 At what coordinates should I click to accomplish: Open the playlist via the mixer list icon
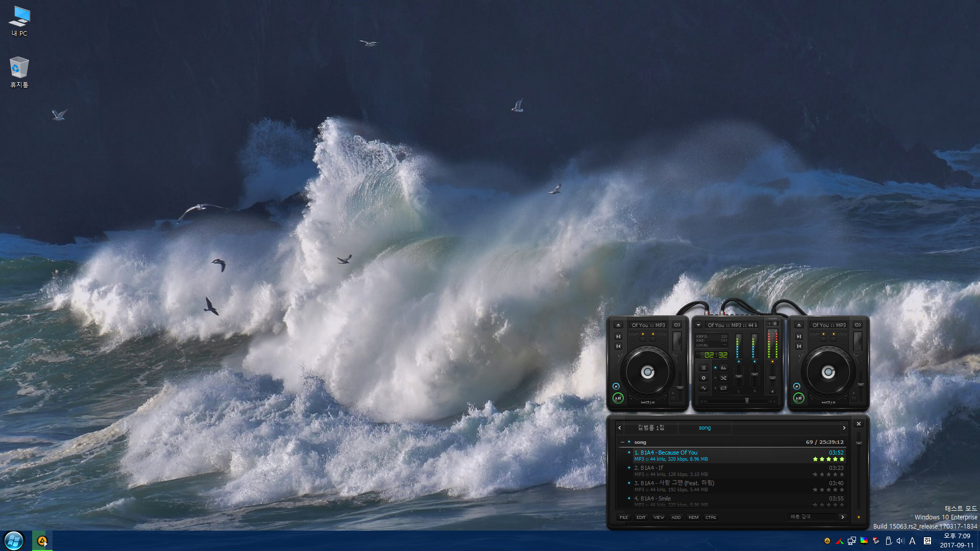click(703, 368)
